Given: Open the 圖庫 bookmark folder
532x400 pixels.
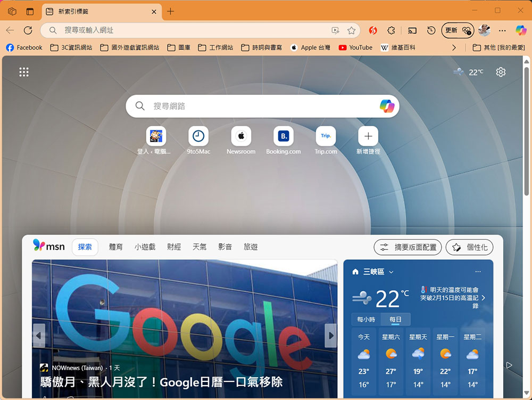Looking at the screenshot, I should (179, 47).
